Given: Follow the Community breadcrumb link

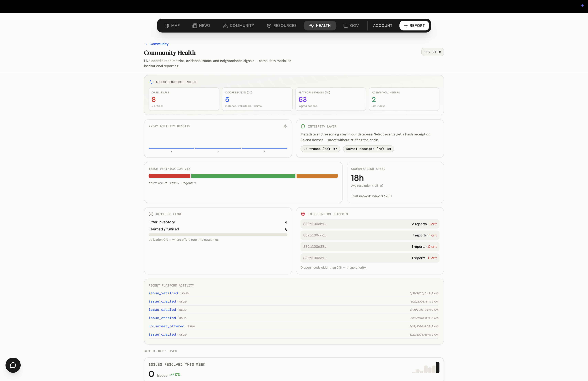Looking at the screenshot, I should coord(159,44).
